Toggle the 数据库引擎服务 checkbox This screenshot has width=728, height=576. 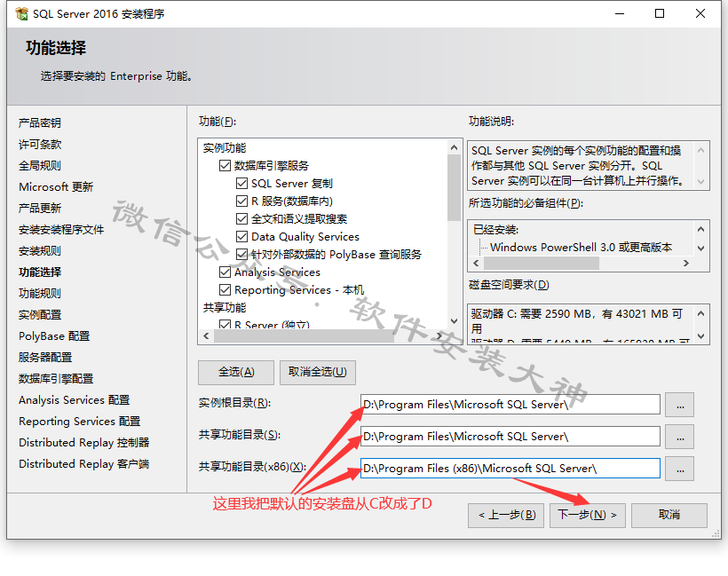click(225, 166)
